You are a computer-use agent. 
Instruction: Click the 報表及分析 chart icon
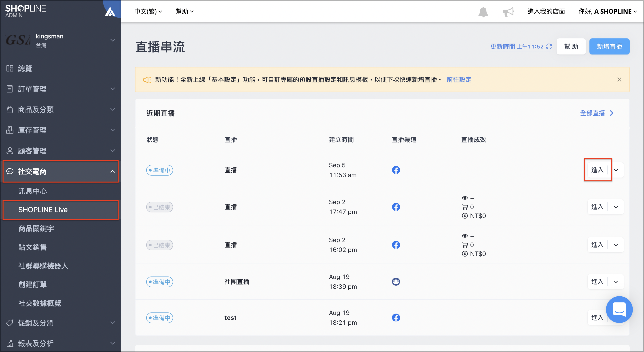[10, 343]
